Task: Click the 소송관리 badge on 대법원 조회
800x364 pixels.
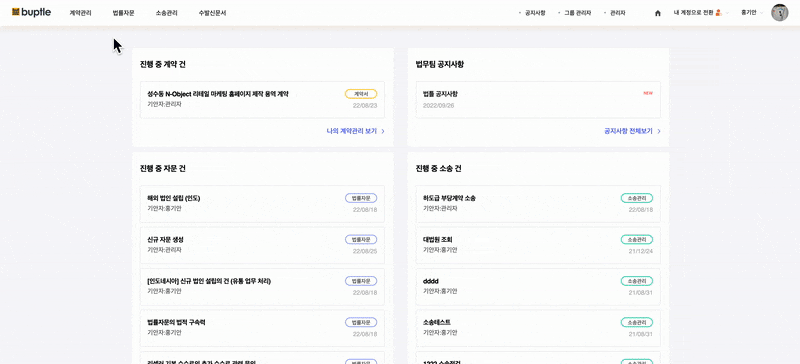Action: coord(637,239)
